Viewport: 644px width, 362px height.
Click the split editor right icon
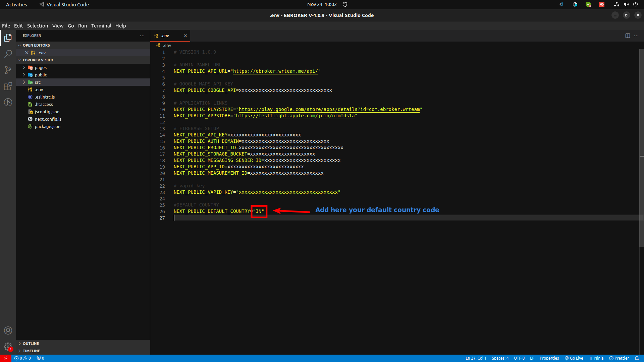pos(628,36)
